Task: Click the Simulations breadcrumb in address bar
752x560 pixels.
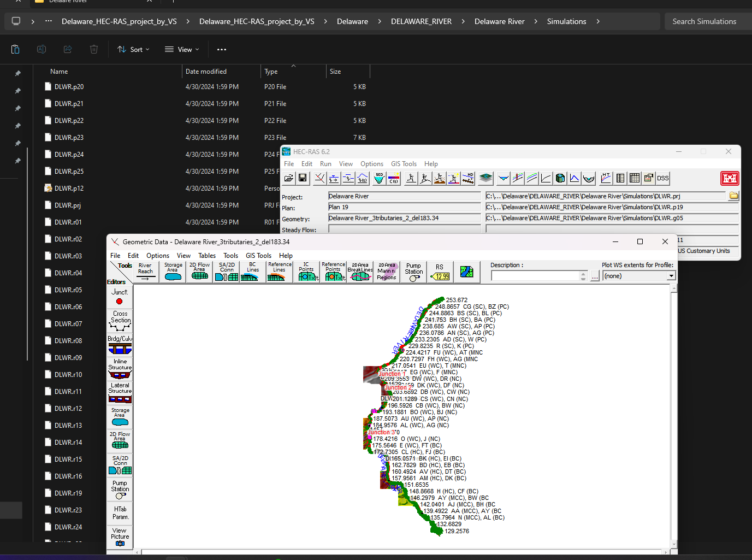Action: tap(566, 21)
